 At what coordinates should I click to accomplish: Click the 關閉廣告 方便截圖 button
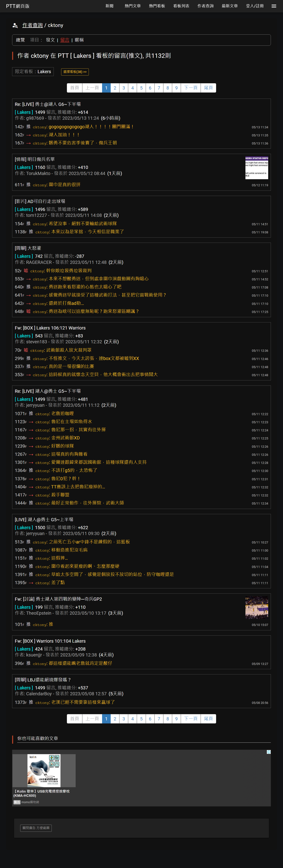coord(36,828)
